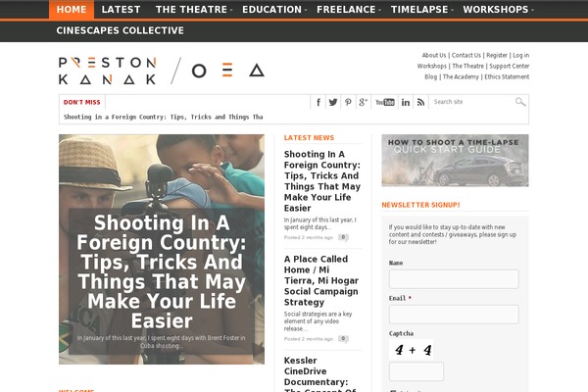Click the Register link
This screenshot has width=588, height=392.
coord(497,55)
